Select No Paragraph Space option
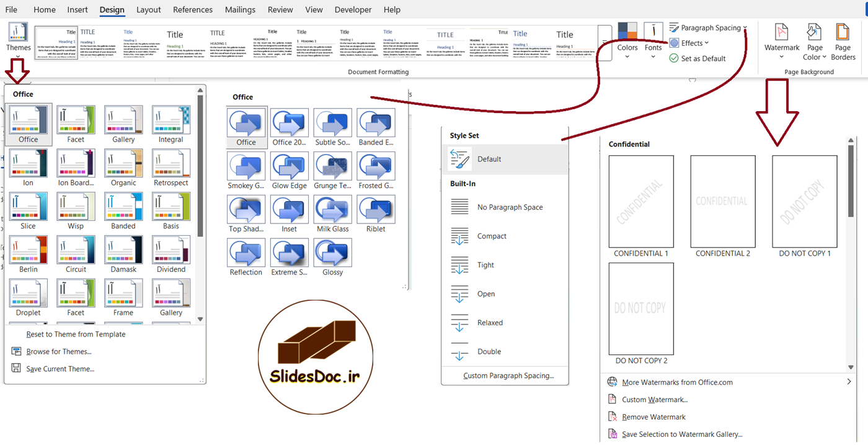Image resolution: width=868 pixels, height=445 pixels. [505, 207]
